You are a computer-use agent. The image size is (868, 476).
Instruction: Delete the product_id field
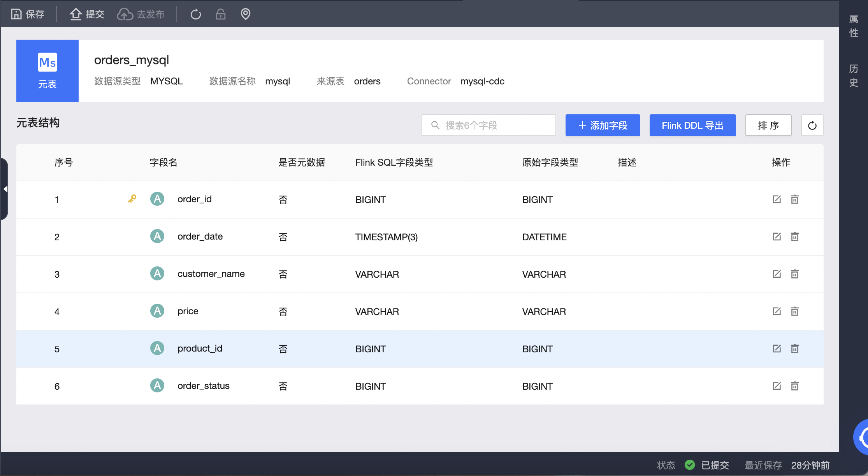coord(795,348)
